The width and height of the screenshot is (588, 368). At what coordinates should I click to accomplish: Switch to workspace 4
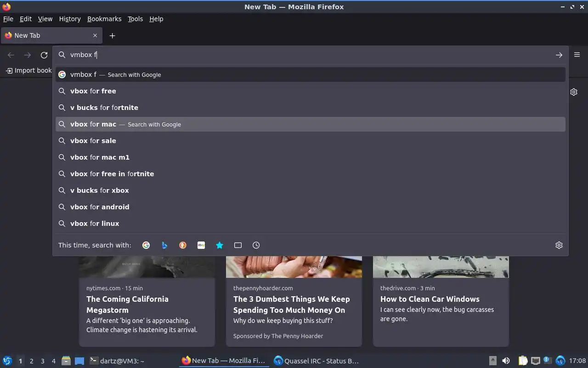tap(53, 361)
